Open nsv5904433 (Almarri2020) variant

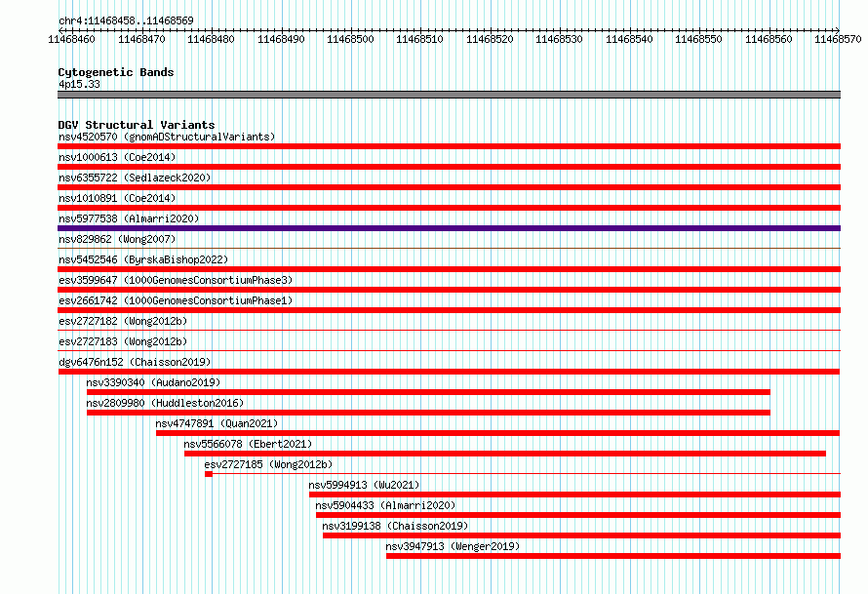click(x=385, y=505)
